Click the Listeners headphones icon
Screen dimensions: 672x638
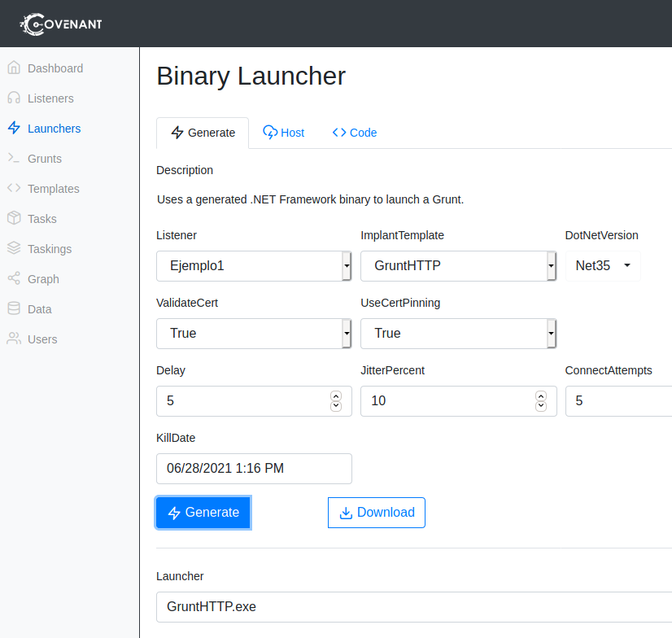point(14,98)
